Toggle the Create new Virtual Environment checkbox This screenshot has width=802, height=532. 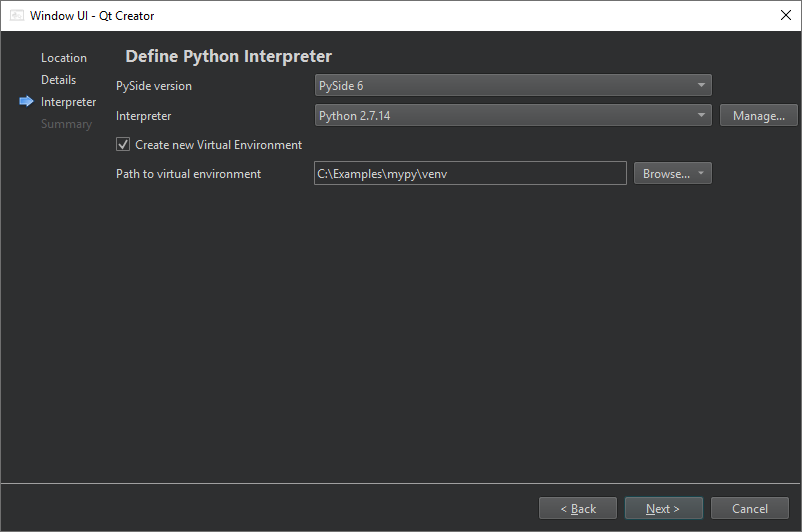123,145
